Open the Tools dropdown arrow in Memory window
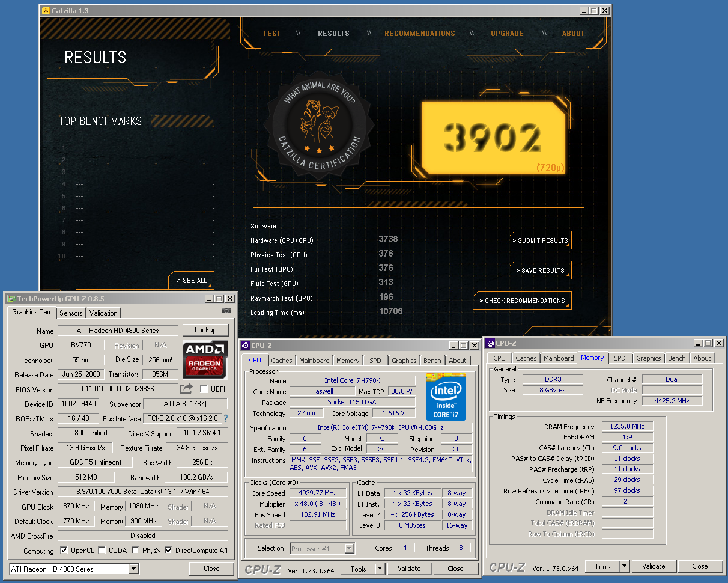 [625, 566]
